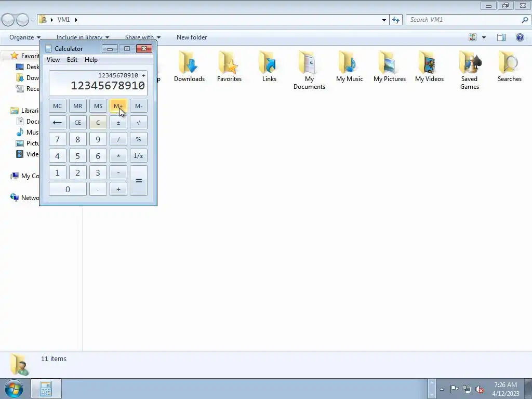Image resolution: width=532 pixels, height=399 pixels.
Task: Click the plus button in Calculator
Action: pos(118,189)
